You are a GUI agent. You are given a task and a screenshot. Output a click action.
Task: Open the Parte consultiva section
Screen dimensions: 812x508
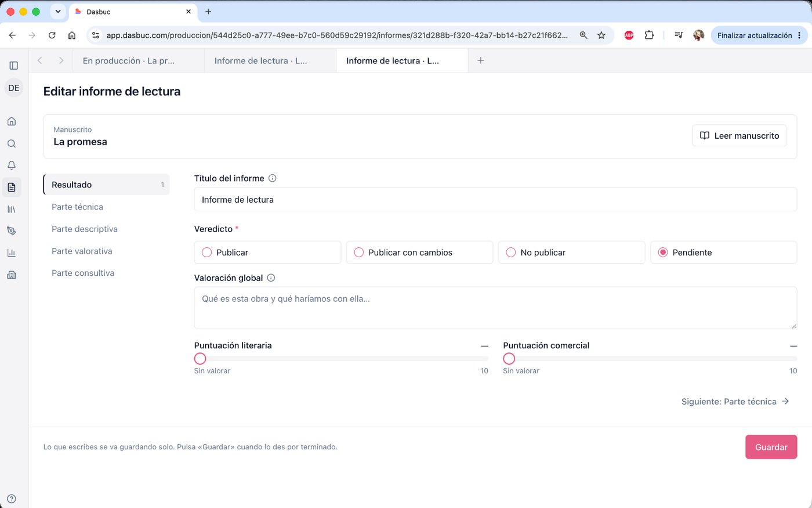[107, 273]
